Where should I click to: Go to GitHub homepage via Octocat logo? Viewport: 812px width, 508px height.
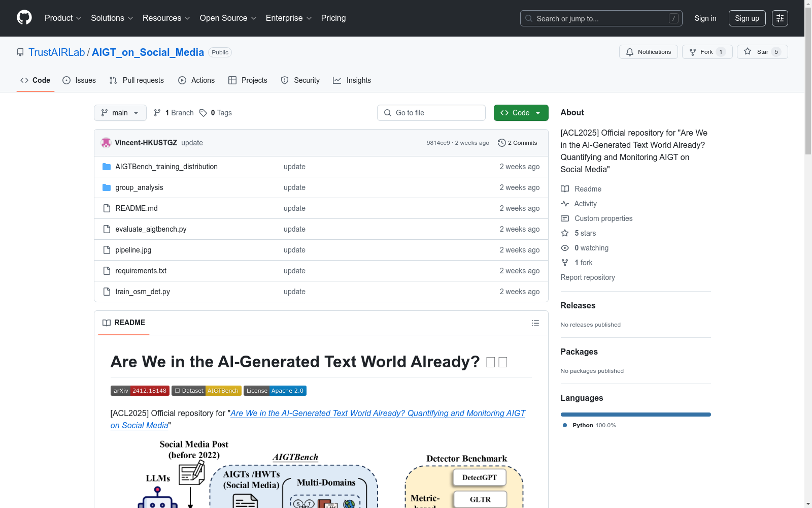point(24,18)
